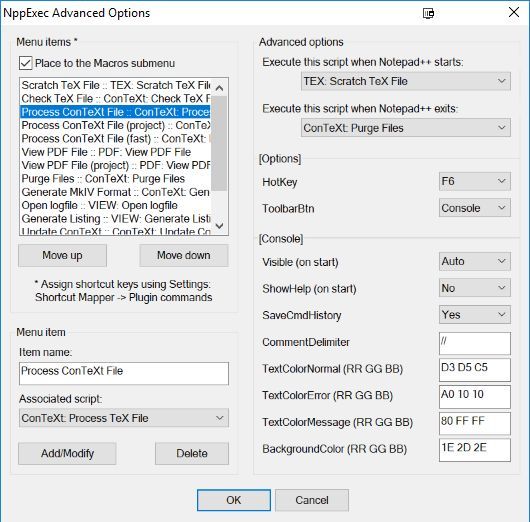
Task: Select Open logfile entry in list
Action: pyautogui.click(x=116, y=206)
